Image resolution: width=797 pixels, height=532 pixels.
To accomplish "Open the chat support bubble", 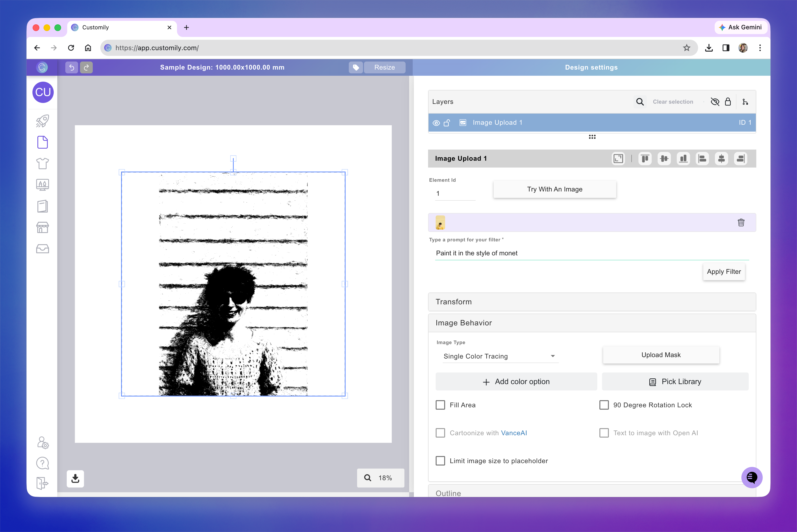I will [752, 477].
